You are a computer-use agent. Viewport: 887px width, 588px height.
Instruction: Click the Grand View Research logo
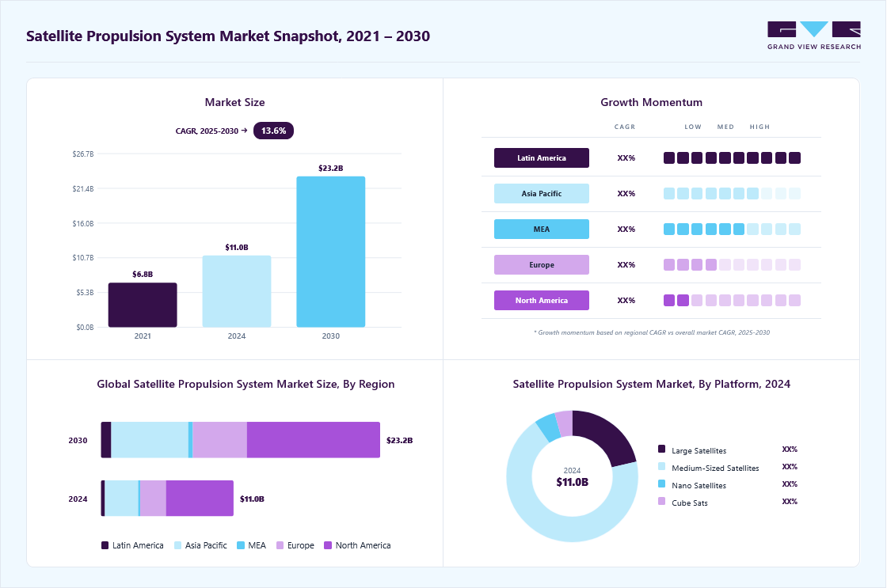point(814,36)
